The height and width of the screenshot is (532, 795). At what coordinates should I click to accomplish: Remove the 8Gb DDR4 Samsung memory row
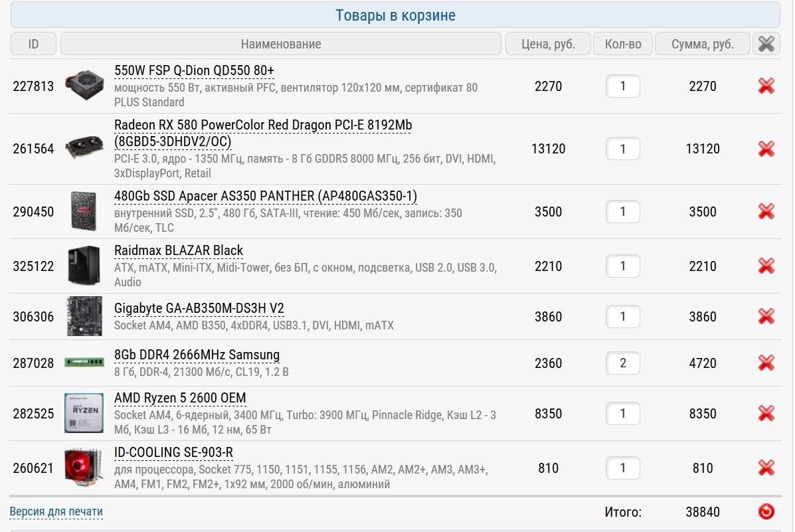click(x=766, y=363)
